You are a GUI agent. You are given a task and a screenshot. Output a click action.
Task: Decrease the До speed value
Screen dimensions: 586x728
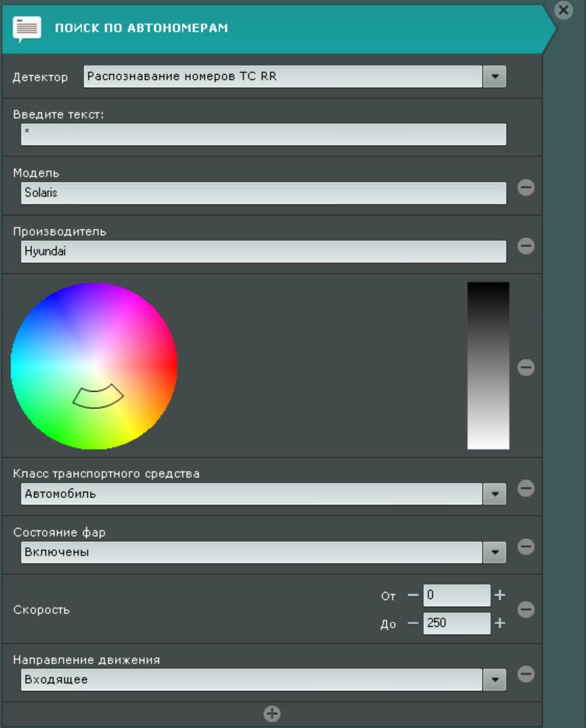point(413,624)
